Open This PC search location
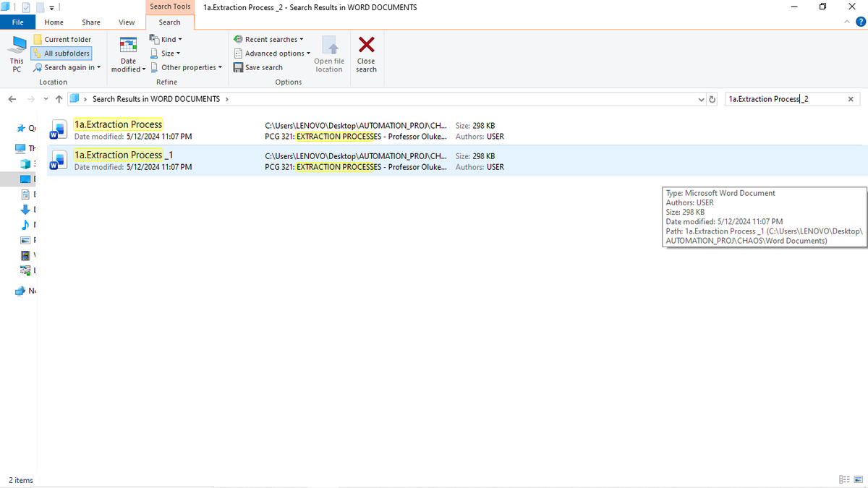Screen dimensions: 868x488 point(17,53)
